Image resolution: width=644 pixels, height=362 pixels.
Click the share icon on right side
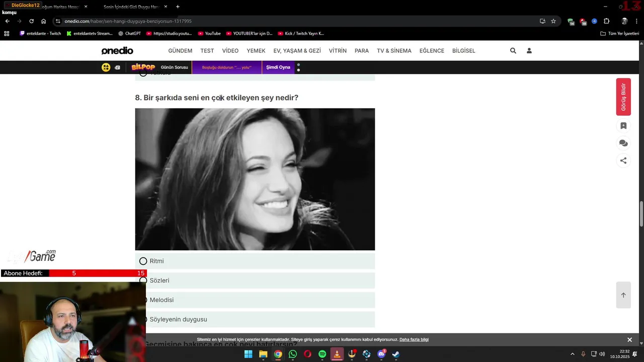click(623, 161)
